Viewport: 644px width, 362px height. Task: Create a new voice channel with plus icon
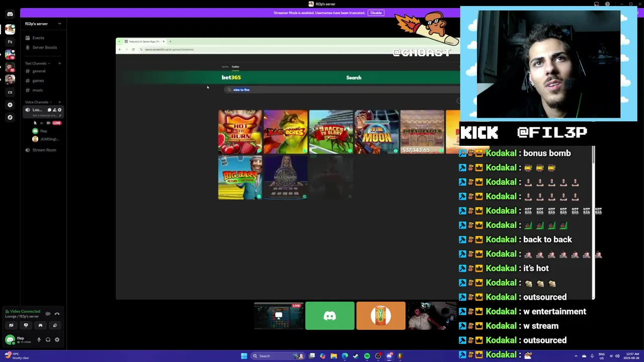pyautogui.click(x=59, y=102)
